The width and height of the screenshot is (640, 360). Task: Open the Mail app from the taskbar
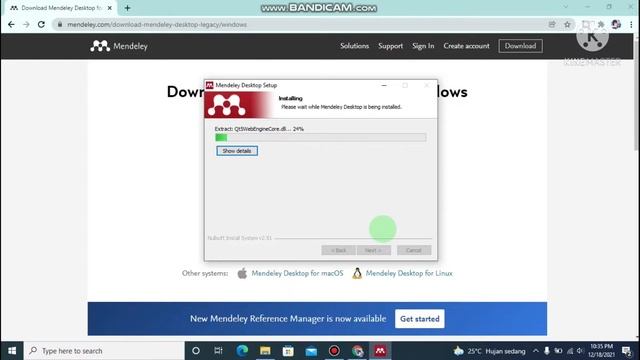click(x=311, y=351)
